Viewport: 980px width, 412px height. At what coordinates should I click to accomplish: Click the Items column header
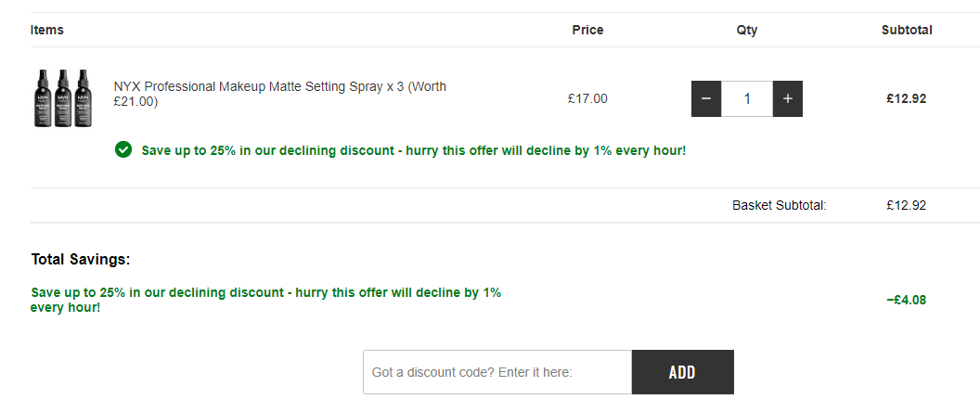47,30
